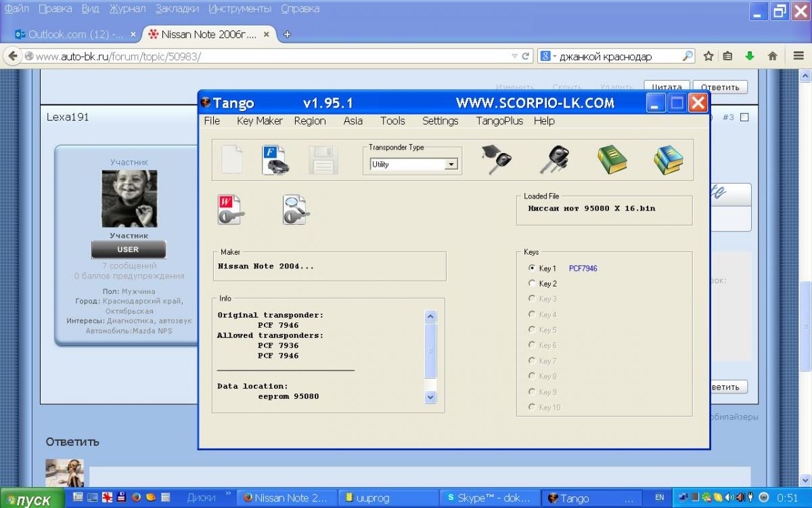Click the Firefox search field text
This screenshot has width=812, height=508.
(606, 56)
